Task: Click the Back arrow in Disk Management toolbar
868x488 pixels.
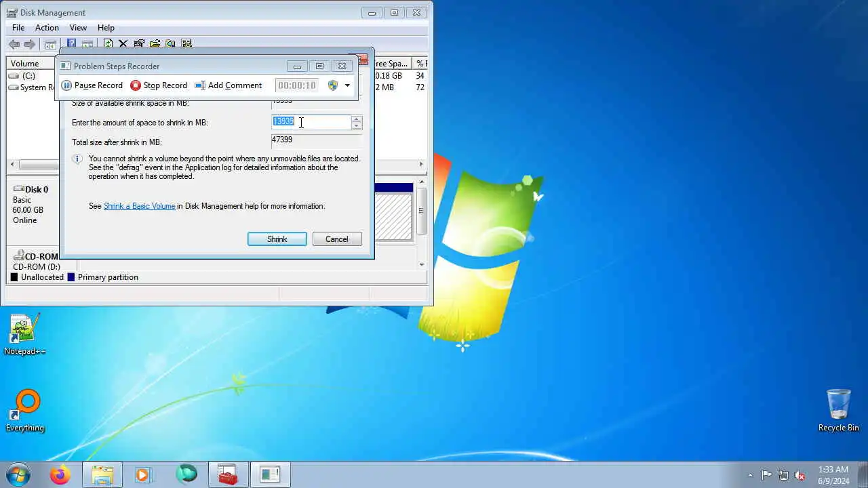Action: [x=14, y=44]
